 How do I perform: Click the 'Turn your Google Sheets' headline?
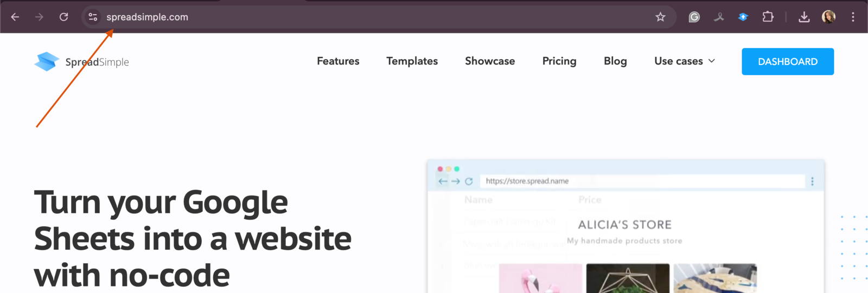coord(193,239)
